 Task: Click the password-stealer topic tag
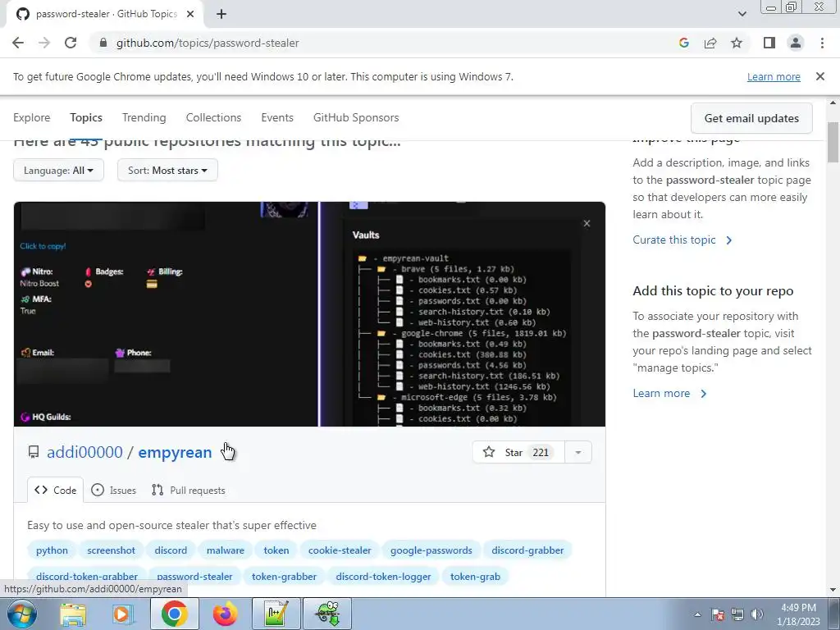click(x=194, y=577)
